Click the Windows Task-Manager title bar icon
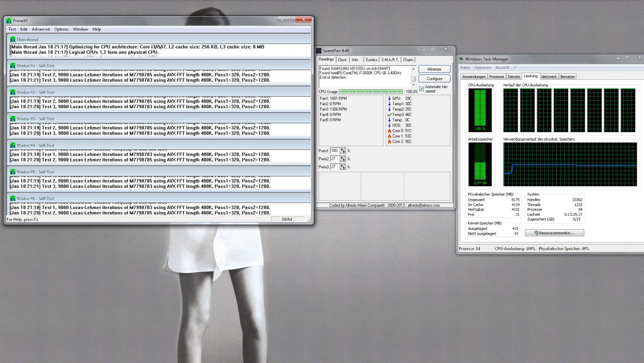The width and height of the screenshot is (644, 363). pos(461,59)
